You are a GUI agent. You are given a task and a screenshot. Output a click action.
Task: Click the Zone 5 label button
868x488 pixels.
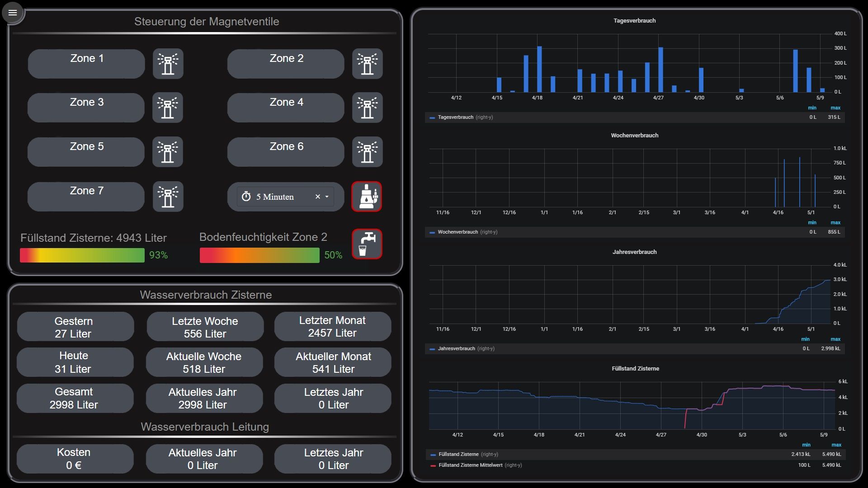coord(86,152)
